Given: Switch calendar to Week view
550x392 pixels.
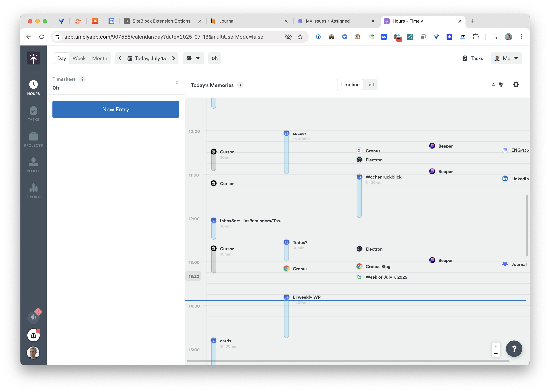Looking at the screenshot, I should (x=79, y=58).
